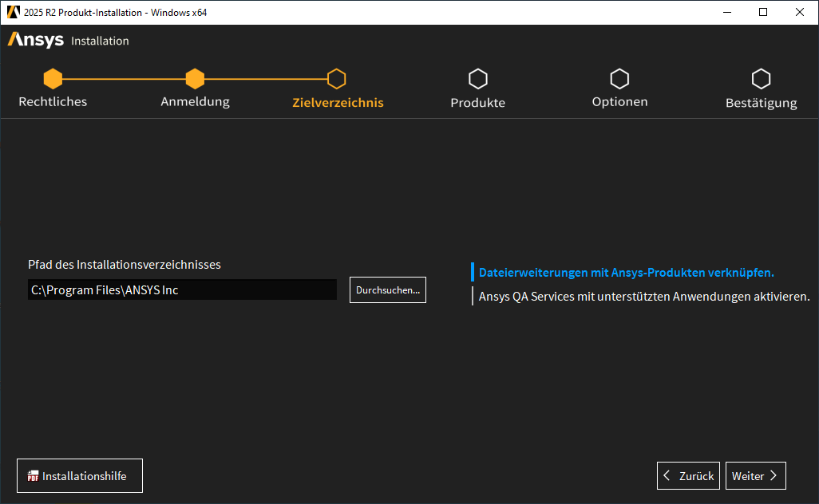Click the Ansys logo in header
The image size is (819, 504).
[35, 40]
